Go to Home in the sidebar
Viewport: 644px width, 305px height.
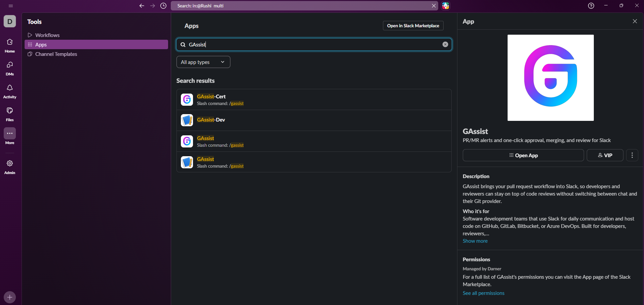[10, 45]
